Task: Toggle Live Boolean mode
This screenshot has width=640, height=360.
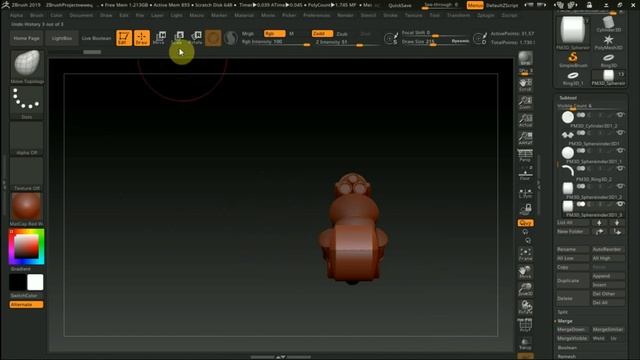Action: click(96, 38)
